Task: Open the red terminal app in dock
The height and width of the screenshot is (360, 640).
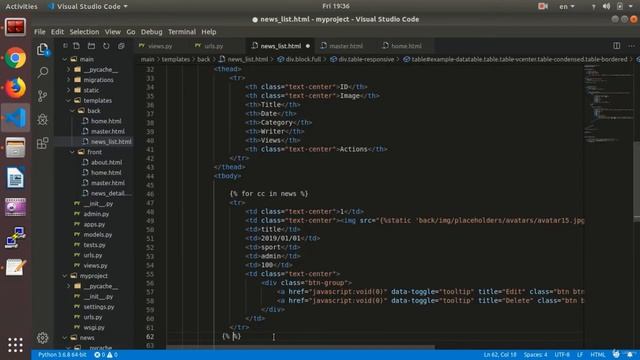Action: pos(16,28)
